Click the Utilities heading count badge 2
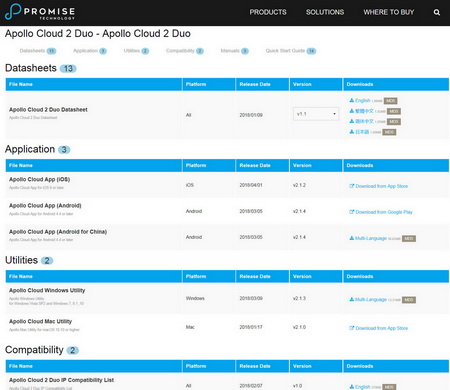 click(x=47, y=261)
